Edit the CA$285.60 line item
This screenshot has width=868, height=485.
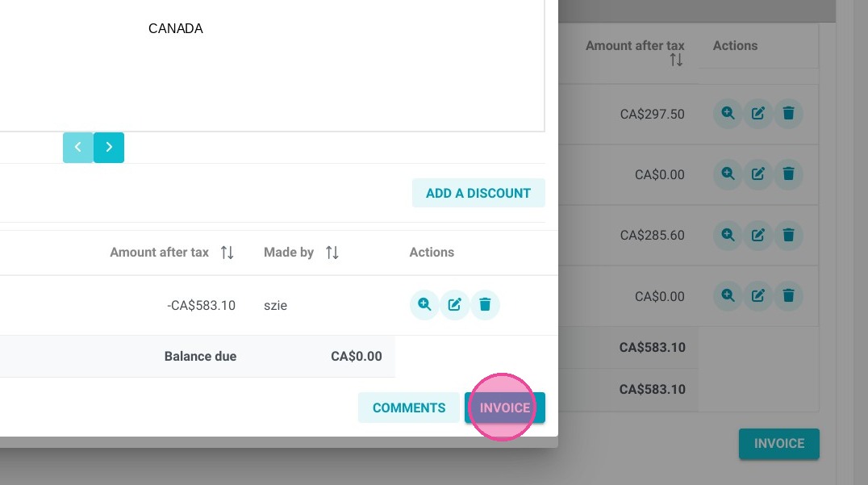[757, 235]
